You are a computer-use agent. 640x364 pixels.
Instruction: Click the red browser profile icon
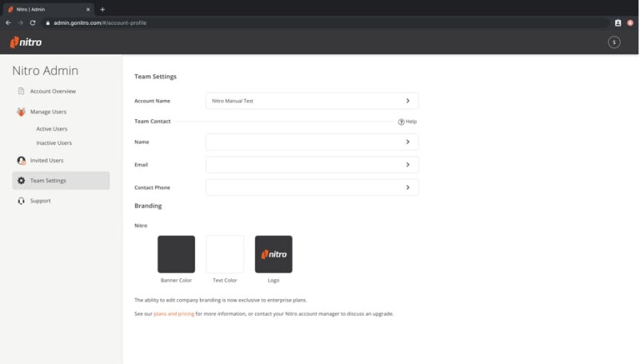pyautogui.click(x=630, y=23)
